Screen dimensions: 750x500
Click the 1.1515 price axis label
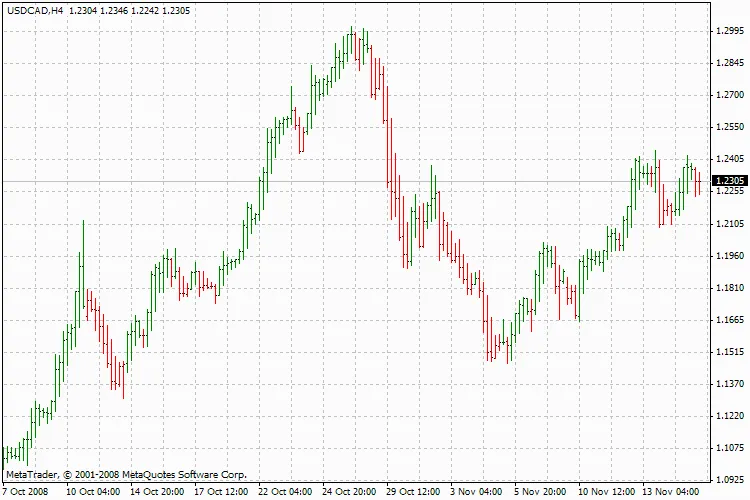[x=728, y=352]
